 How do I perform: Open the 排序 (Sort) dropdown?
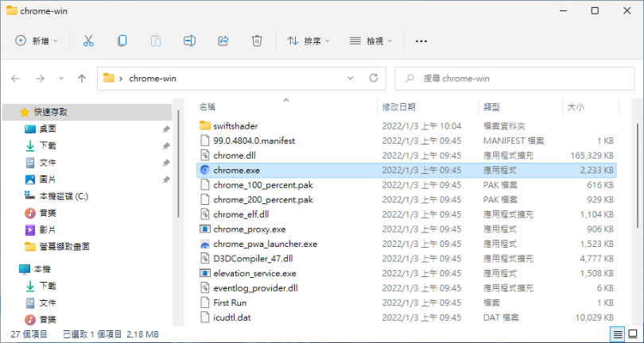[308, 41]
